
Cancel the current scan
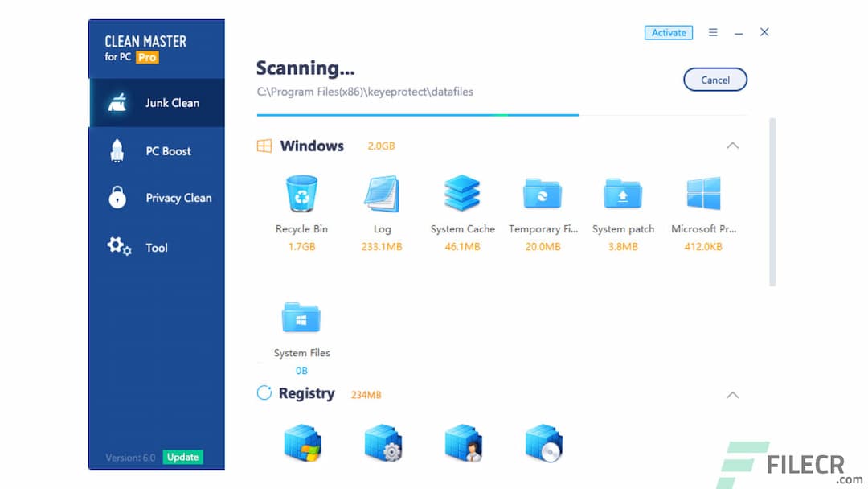[x=714, y=80]
